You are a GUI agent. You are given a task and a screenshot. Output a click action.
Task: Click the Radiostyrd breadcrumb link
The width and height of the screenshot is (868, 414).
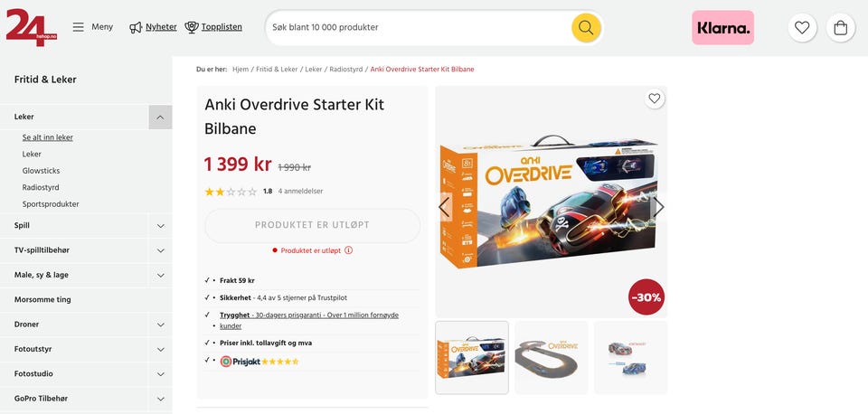click(x=346, y=70)
